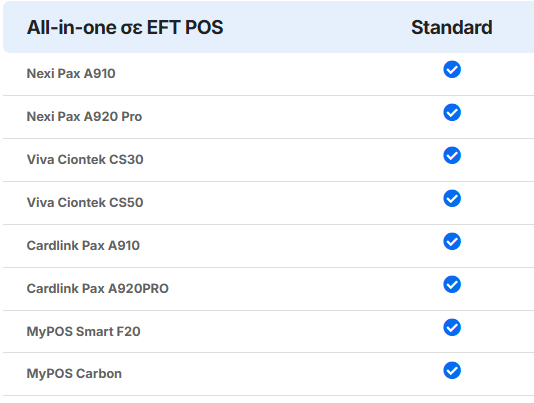Click the MyPOS Smart F20 text

click(84, 331)
